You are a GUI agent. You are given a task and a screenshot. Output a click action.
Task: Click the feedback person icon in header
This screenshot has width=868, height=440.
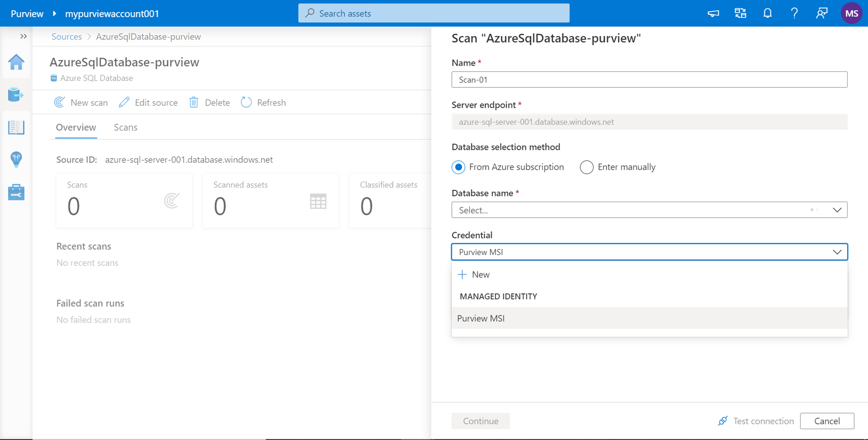click(821, 13)
